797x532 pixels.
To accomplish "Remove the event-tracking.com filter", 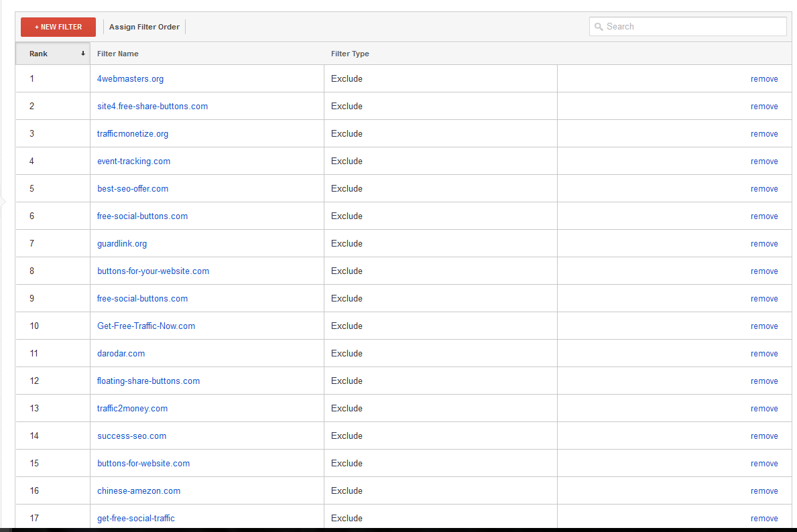I will tap(764, 161).
